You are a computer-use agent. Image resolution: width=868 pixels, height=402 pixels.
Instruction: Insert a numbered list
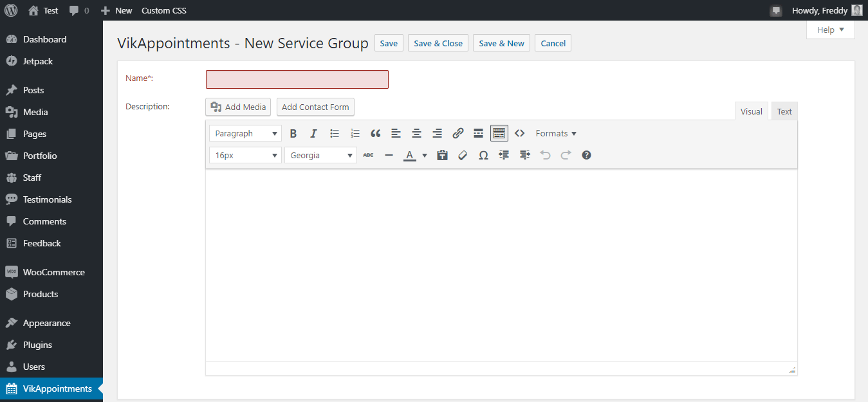(355, 133)
